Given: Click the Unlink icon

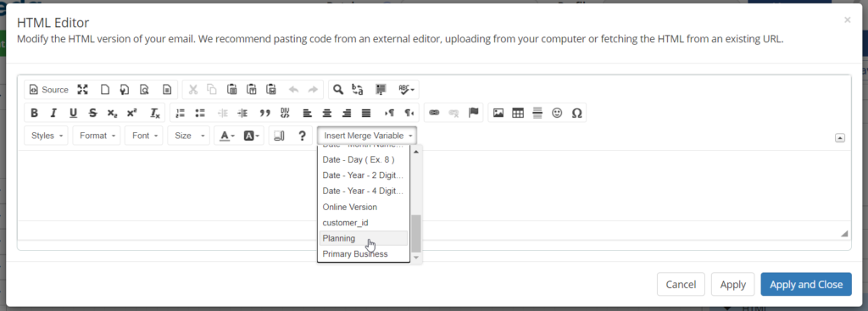Looking at the screenshot, I should pyautogui.click(x=454, y=113).
